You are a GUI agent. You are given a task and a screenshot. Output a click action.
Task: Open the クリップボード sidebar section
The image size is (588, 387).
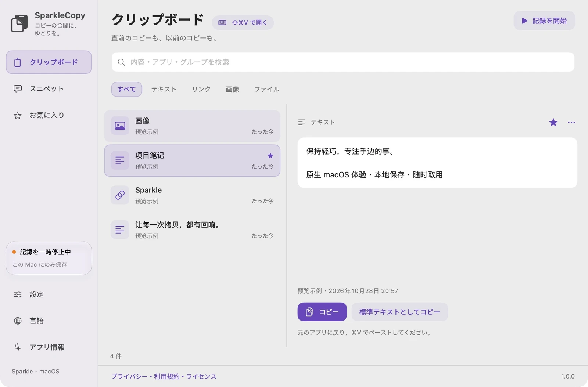click(x=49, y=62)
